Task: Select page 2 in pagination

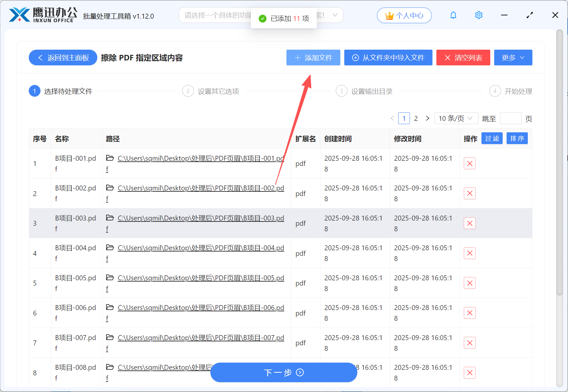Action: point(416,118)
